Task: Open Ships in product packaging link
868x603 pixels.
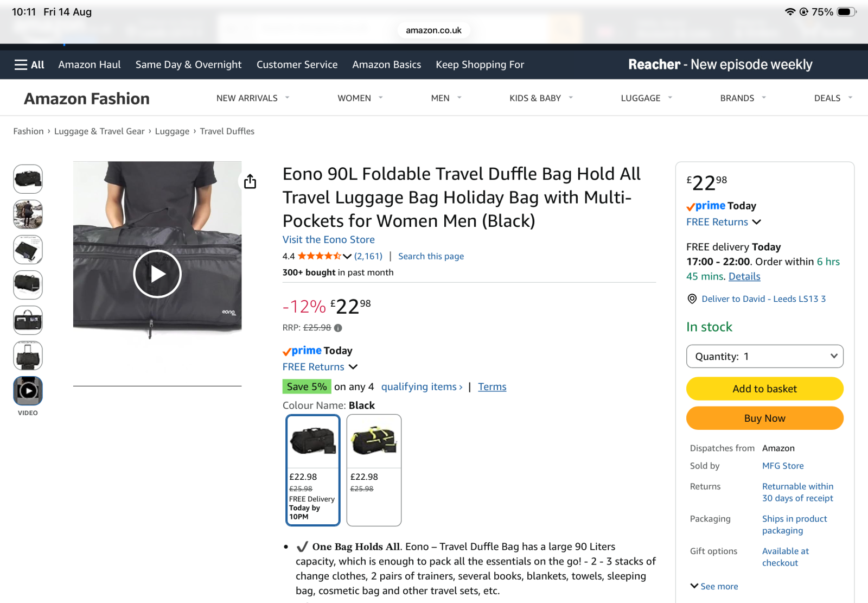Action: click(x=794, y=524)
